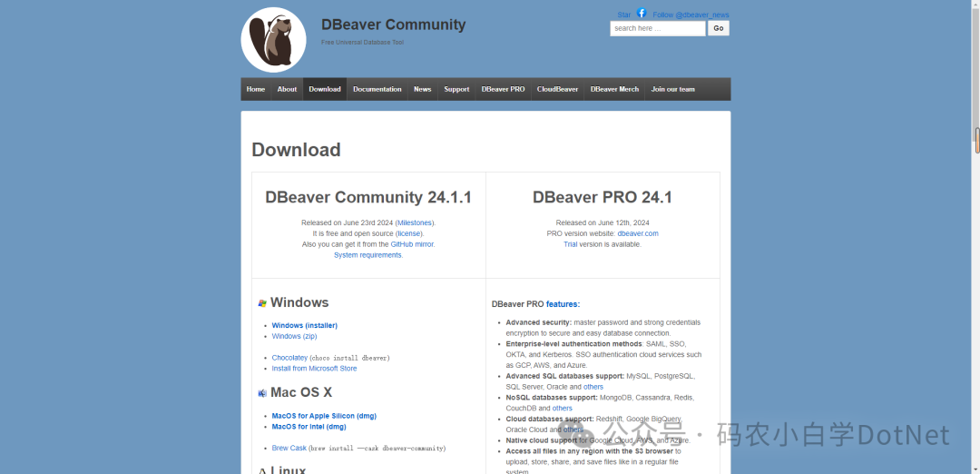Image resolution: width=980 pixels, height=474 pixels.
Task: Click the 'search here' input field
Action: tap(658, 28)
